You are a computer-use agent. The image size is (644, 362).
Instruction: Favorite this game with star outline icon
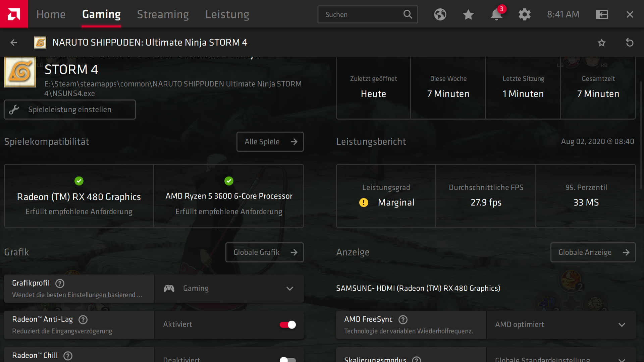click(602, 43)
